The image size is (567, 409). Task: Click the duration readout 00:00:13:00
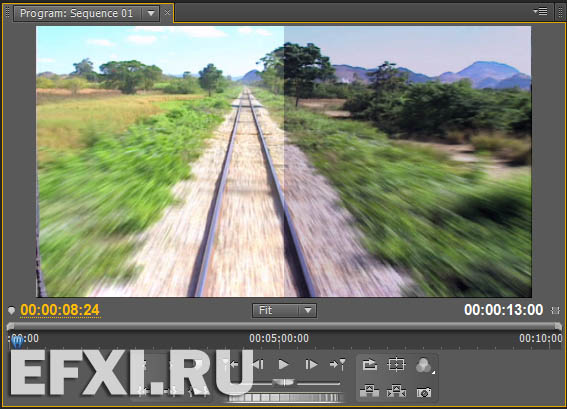pyautogui.click(x=503, y=310)
